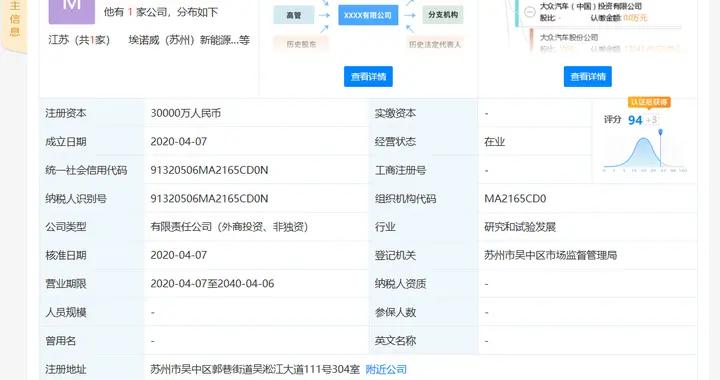Select the 组织机构代码 value MA2165CD0
The width and height of the screenshot is (720, 380).
[515, 198]
